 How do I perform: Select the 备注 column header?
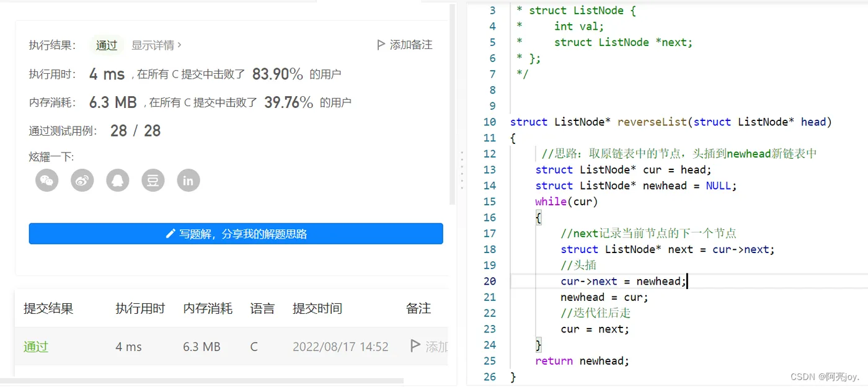coord(418,308)
